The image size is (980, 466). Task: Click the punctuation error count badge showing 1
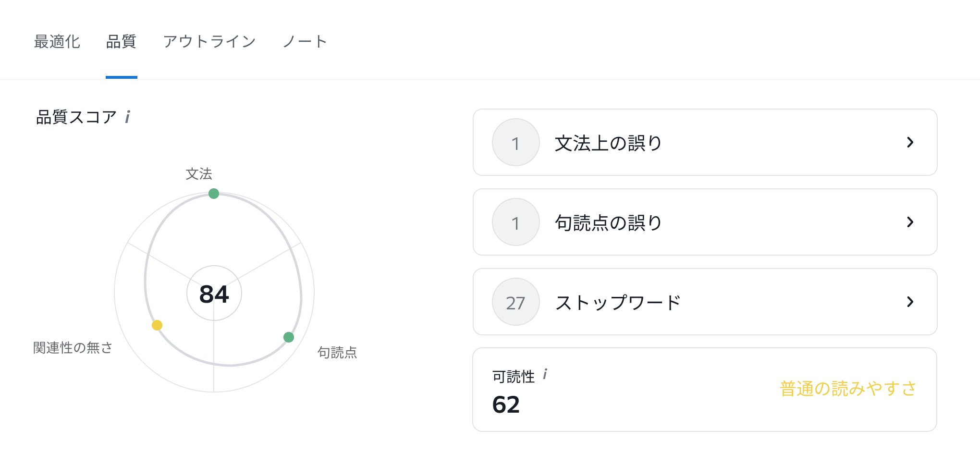pos(515,222)
